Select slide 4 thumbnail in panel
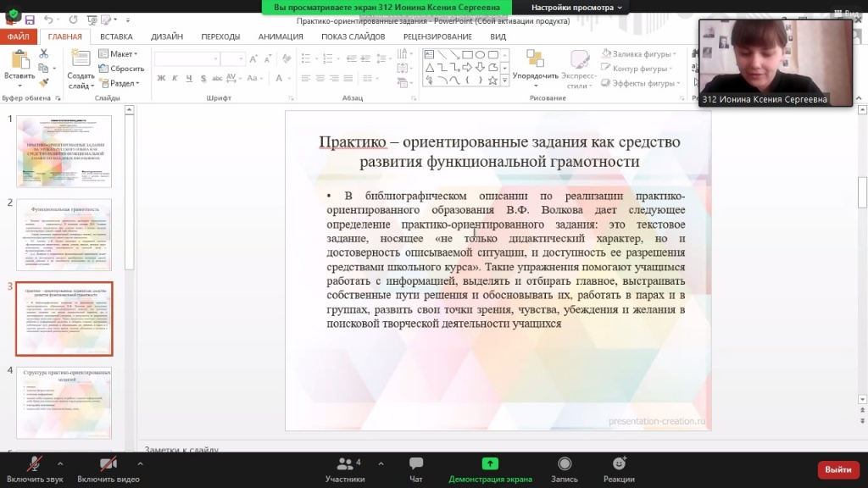Viewport: 868px width, 488px height. click(64, 402)
